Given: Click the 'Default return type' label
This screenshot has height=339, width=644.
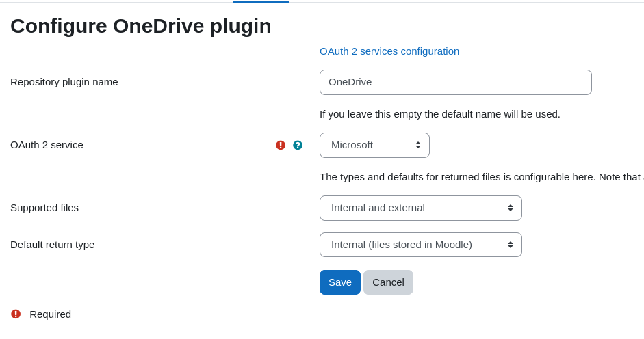Looking at the screenshot, I should 53,245.
